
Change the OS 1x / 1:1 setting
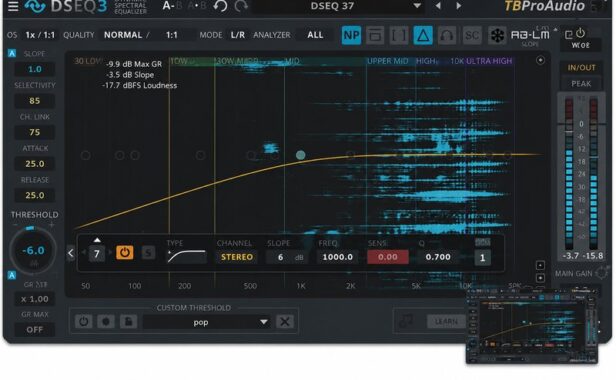40,35
